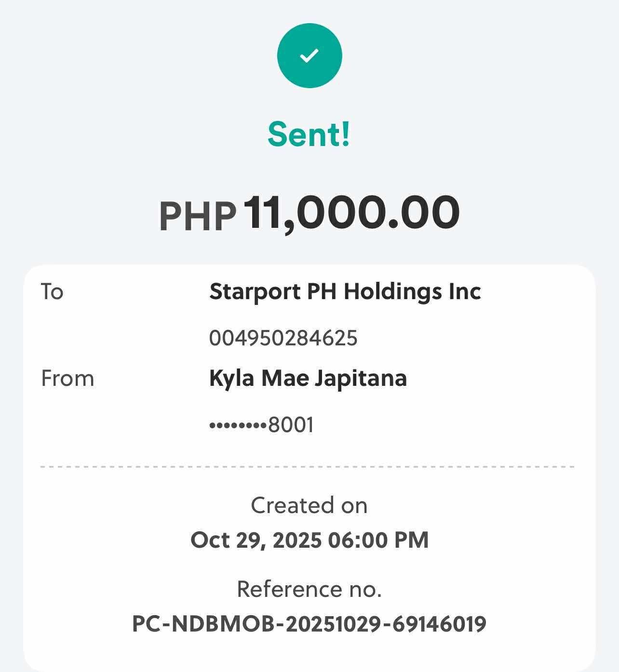Select the 06:00 PM time

378,540
